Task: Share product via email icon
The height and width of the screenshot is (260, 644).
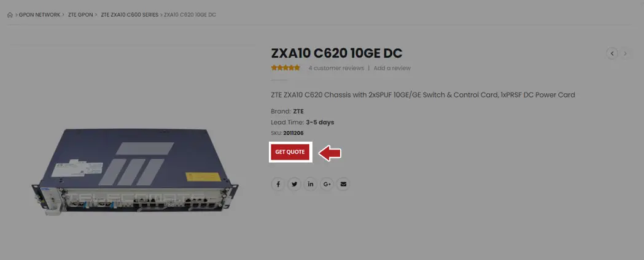Action: (343, 184)
